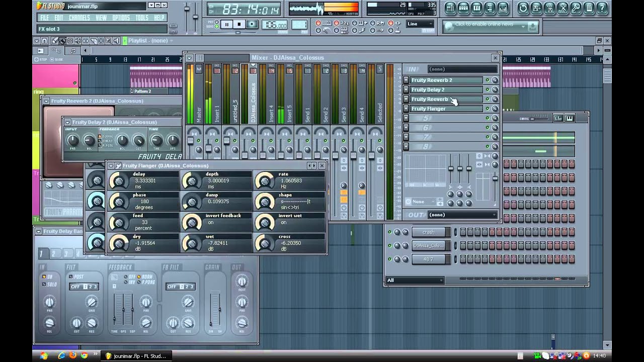Open the EDIT menu
Viewport: 644px width, 362px height.
click(59, 18)
